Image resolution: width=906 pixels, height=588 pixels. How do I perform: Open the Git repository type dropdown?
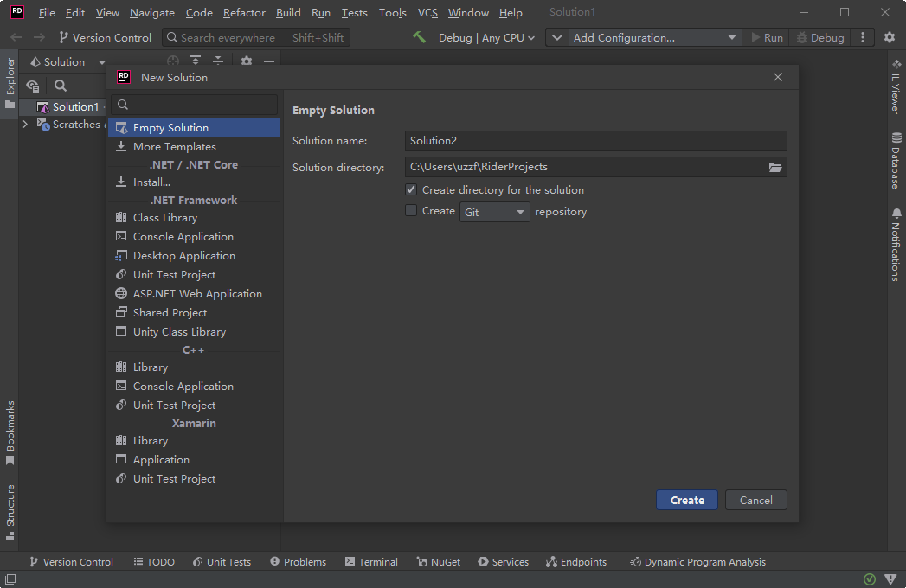coord(495,212)
